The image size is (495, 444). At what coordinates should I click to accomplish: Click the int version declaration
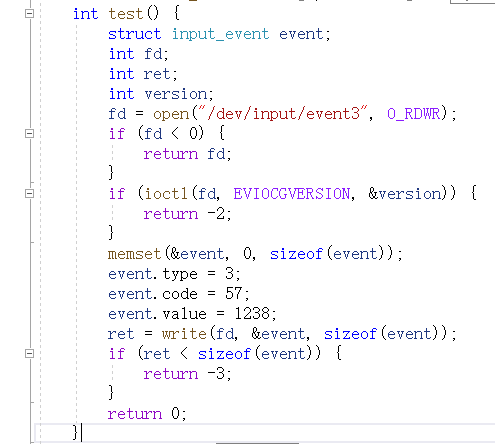coord(161,94)
